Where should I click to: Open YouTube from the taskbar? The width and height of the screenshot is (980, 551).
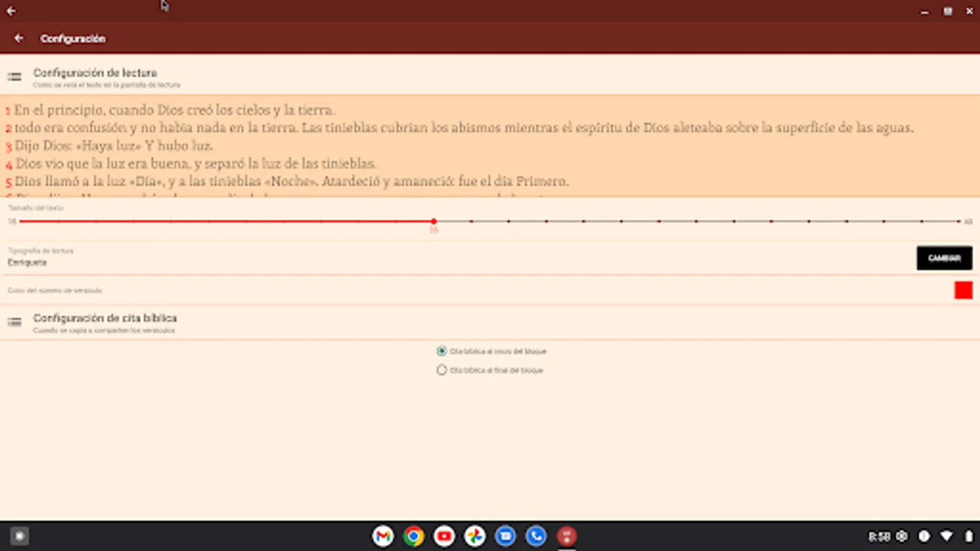[x=444, y=536]
